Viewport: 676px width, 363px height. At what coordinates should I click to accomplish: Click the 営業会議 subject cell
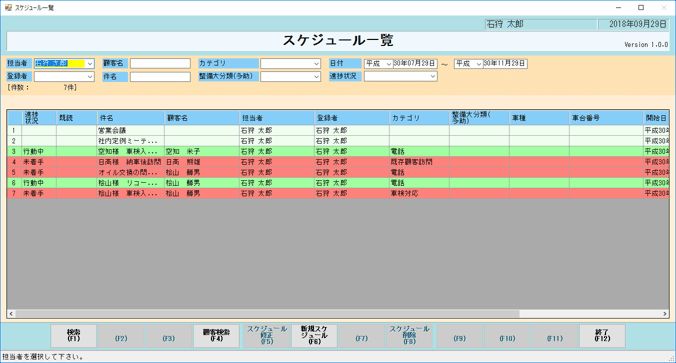[130, 130]
